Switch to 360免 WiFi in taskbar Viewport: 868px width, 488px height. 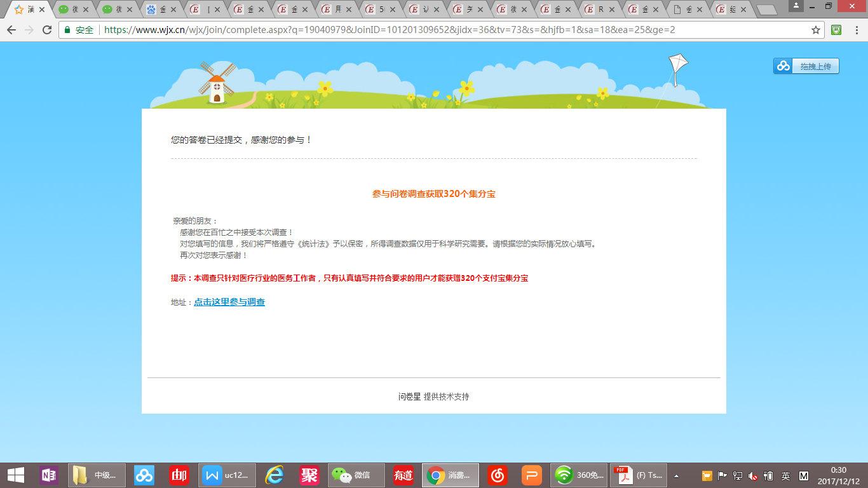tap(580, 475)
